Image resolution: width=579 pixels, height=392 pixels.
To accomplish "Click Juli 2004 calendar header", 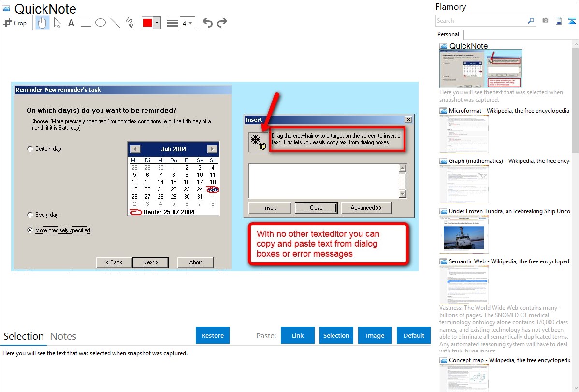I will coord(174,149).
